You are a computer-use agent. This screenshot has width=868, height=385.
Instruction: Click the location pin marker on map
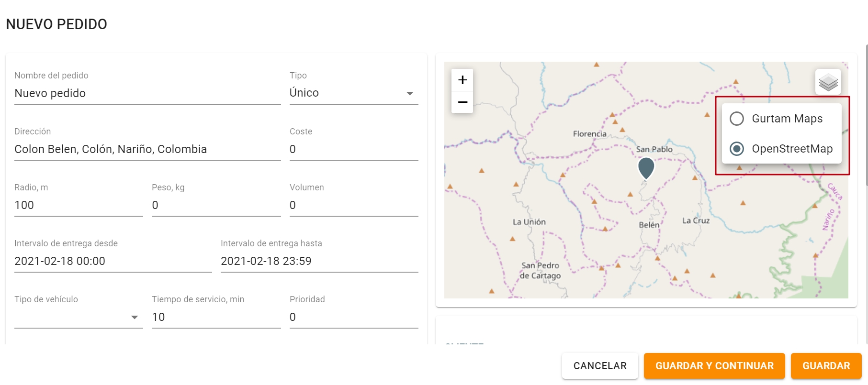click(x=646, y=168)
